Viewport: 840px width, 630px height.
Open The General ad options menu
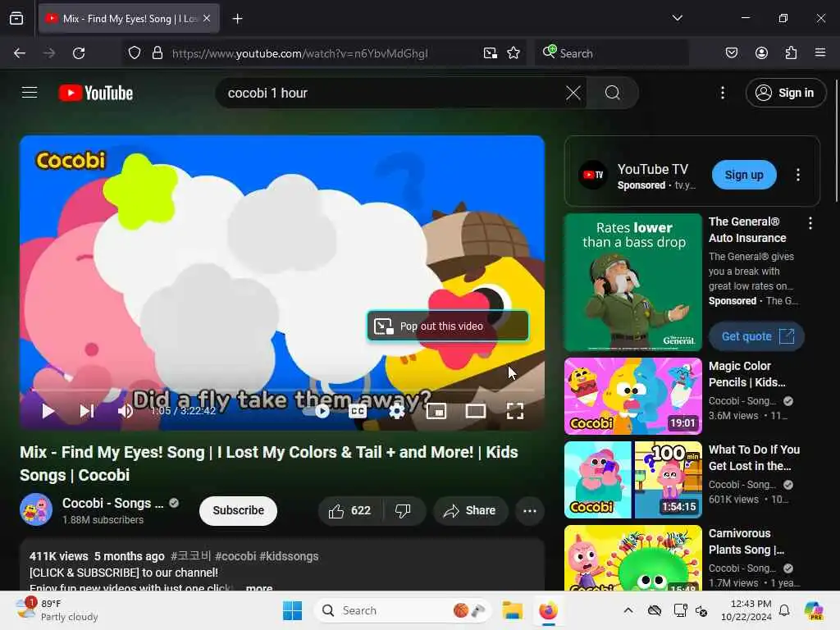810,223
